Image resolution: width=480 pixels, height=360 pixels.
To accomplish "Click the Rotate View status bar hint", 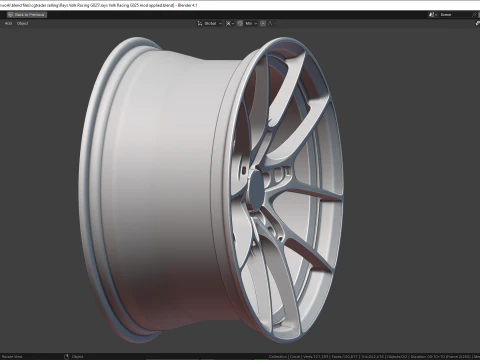I will point(12,356).
